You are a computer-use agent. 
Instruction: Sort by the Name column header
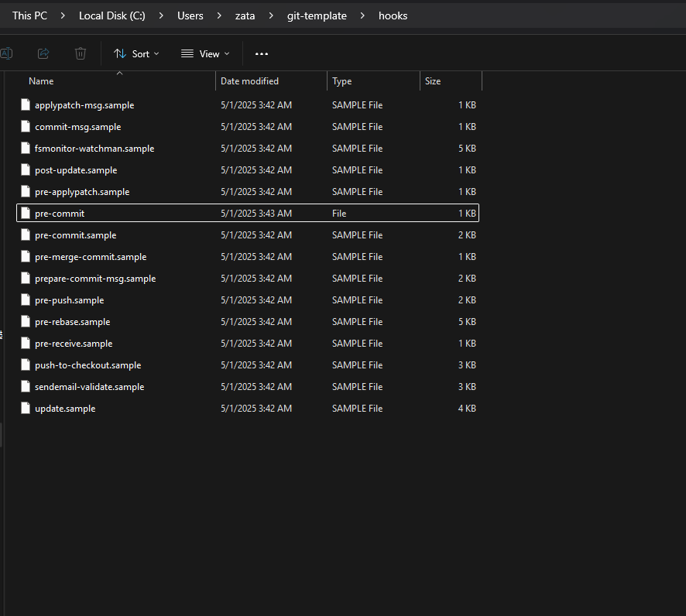pyautogui.click(x=41, y=81)
